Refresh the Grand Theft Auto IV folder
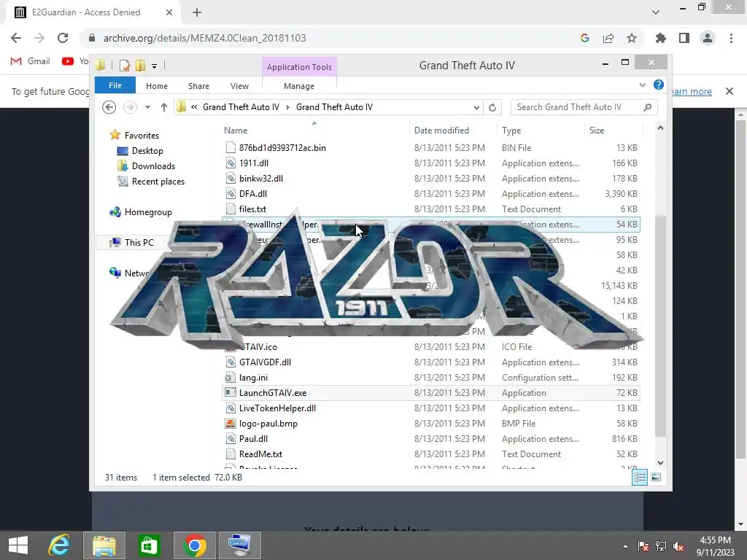The width and height of the screenshot is (747, 560). point(492,108)
